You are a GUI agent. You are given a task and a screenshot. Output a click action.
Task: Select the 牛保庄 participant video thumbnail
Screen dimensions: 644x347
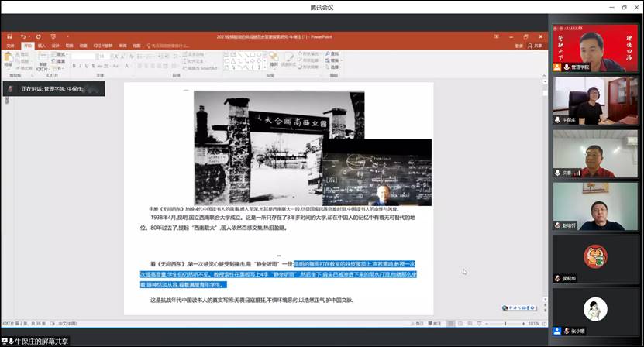pos(595,101)
